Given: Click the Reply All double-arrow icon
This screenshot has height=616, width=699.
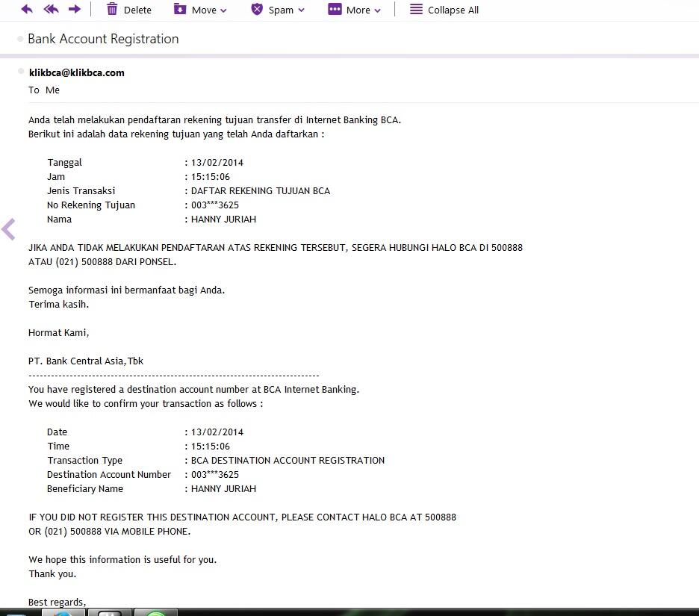Looking at the screenshot, I should pyautogui.click(x=51, y=9).
